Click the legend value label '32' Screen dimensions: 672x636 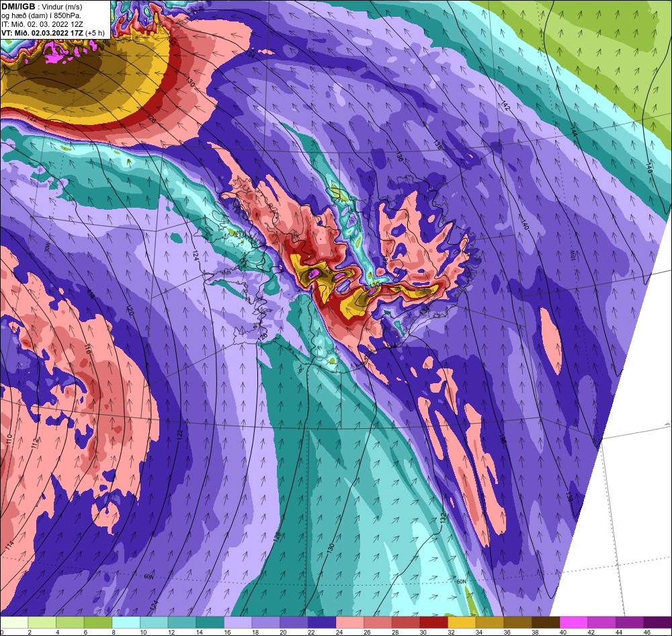[x=451, y=632]
